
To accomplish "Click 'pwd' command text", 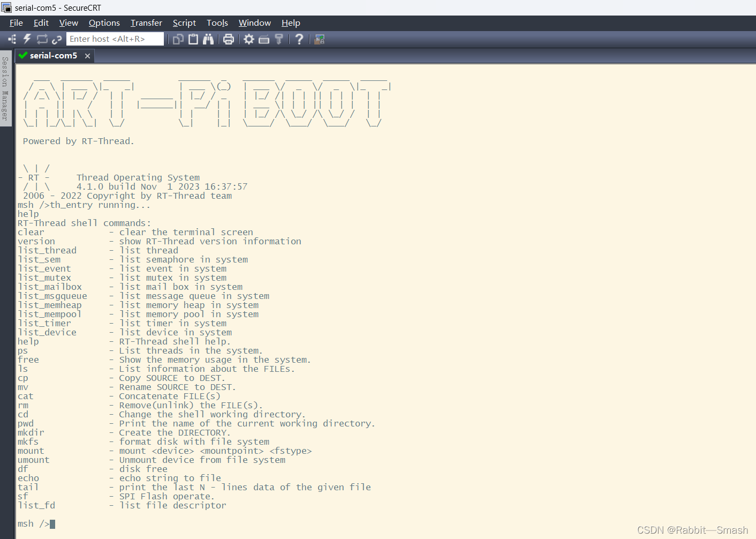I will (26, 423).
